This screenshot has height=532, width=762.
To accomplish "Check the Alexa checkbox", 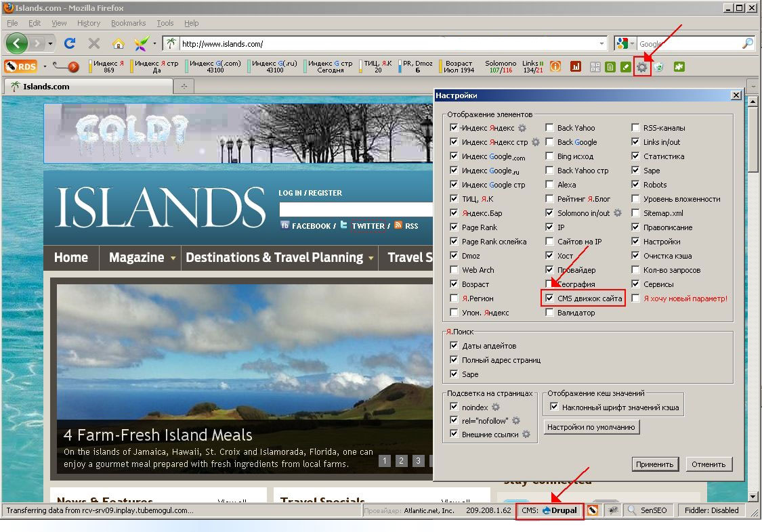I will 549,185.
